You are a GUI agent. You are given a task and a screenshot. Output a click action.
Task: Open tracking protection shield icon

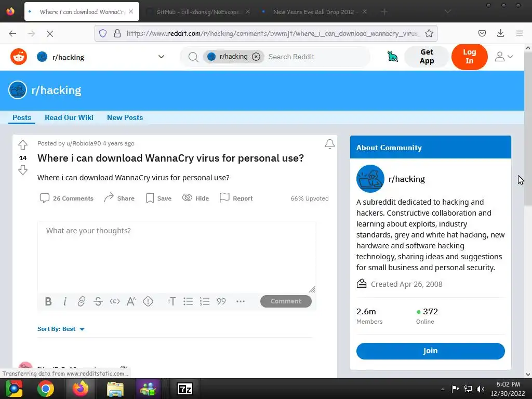103,33
